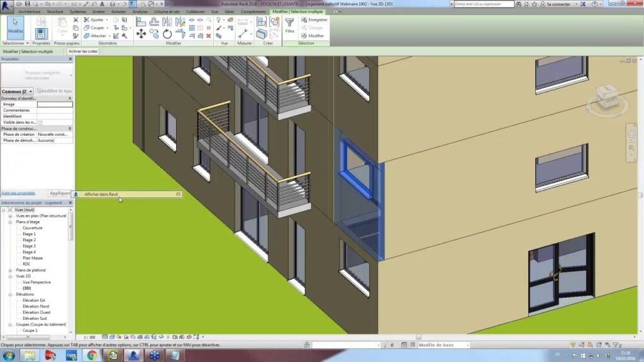Collapse the Phase de construction section
The height and width of the screenshot is (362, 644).
coord(70,128)
